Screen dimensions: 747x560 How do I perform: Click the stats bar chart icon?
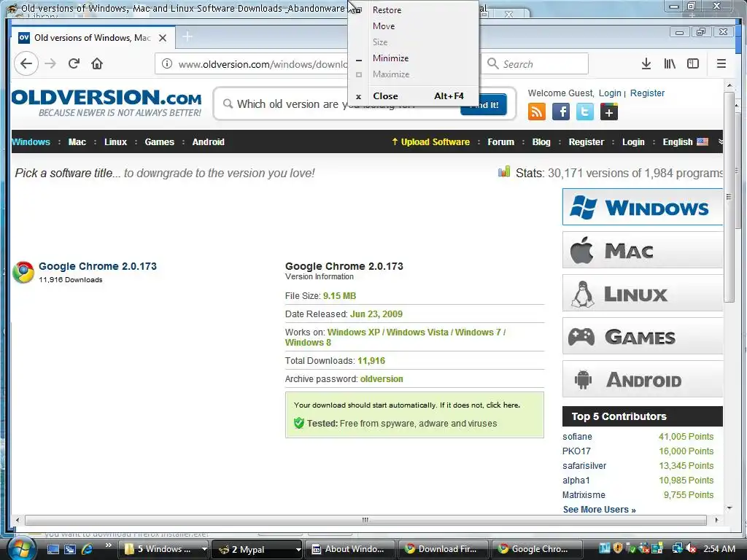[504, 172]
